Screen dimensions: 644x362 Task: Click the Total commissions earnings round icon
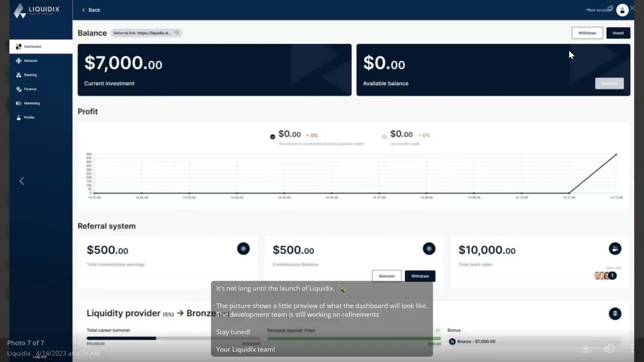[x=243, y=248]
